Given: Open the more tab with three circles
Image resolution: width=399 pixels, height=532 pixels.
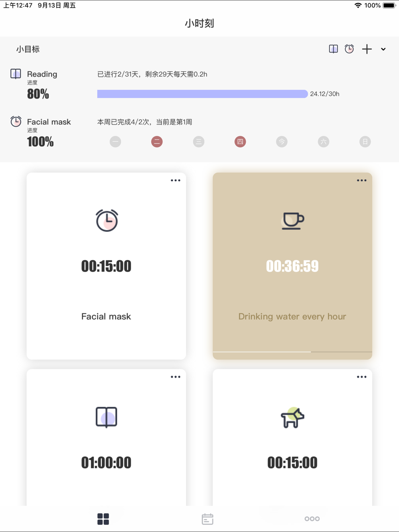Looking at the screenshot, I should click(312, 519).
